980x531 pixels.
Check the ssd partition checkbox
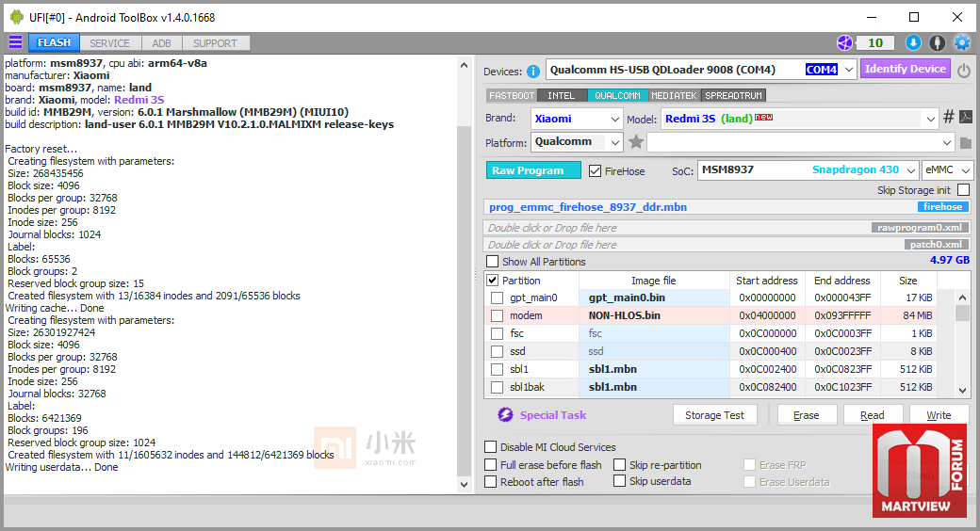pyautogui.click(x=497, y=351)
